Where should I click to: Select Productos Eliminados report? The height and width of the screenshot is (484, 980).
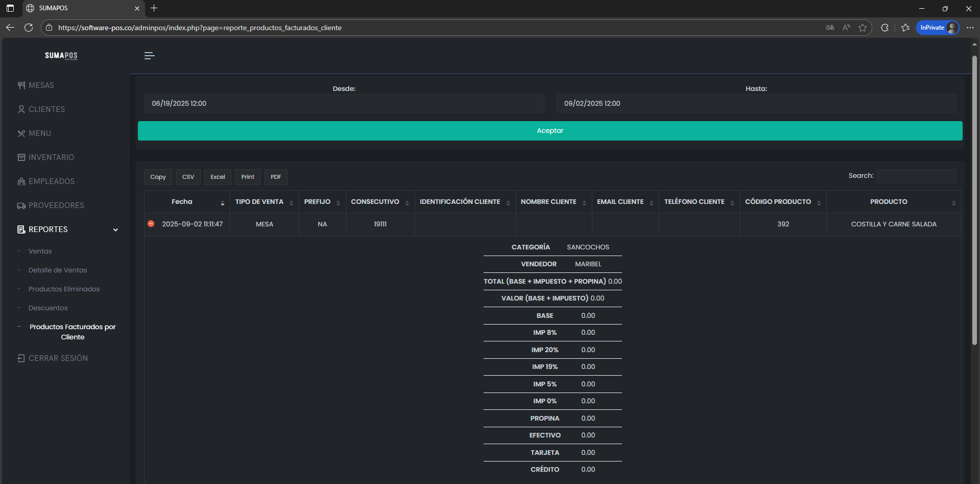(64, 289)
